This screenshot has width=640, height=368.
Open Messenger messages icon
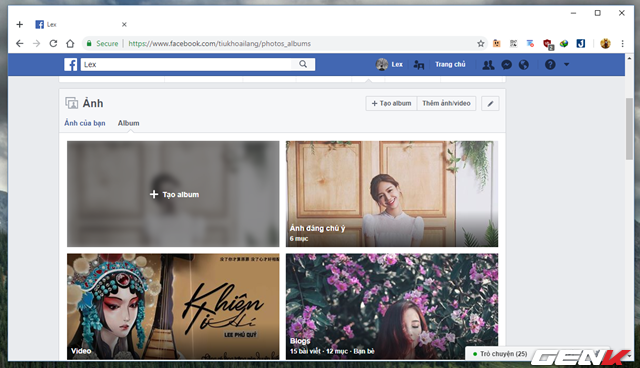[x=507, y=64]
